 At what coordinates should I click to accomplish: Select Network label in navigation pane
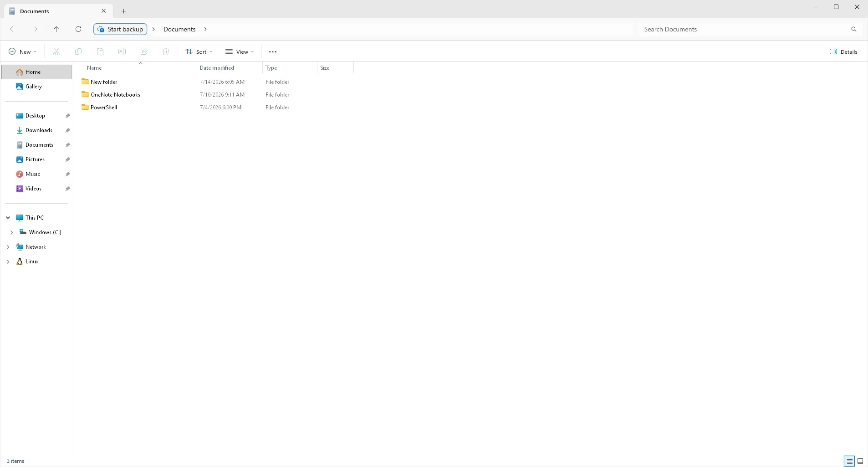36,247
